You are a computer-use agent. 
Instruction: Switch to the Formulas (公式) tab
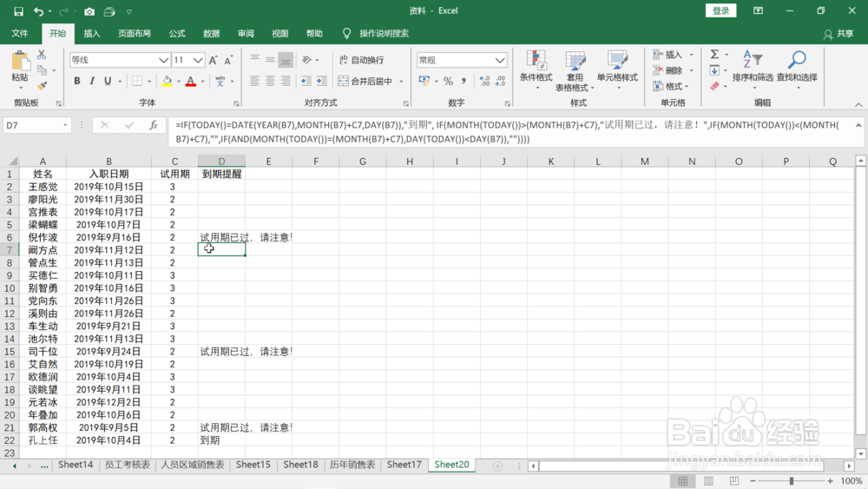177,33
